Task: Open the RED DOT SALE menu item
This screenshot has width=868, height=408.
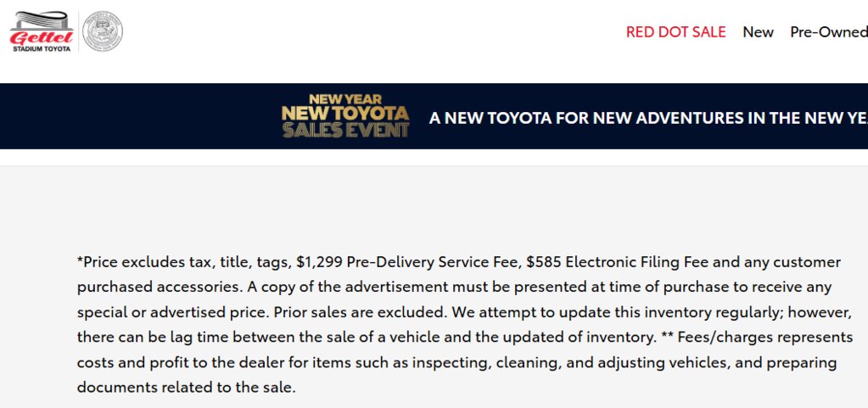Action: tap(675, 32)
